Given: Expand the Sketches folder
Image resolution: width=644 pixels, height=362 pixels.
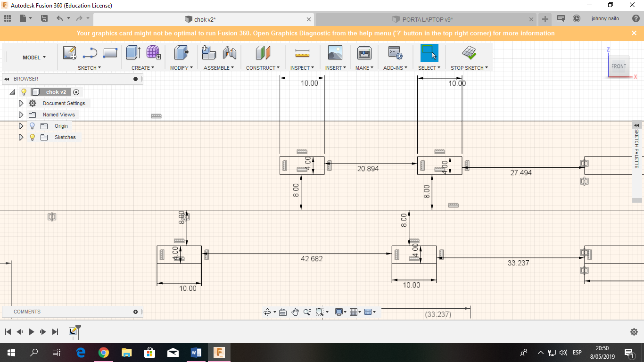Looking at the screenshot, I should (x=21, y=137).
